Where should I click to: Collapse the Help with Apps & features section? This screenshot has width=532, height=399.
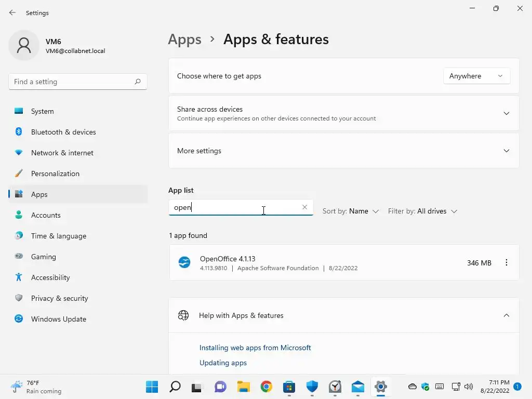506,315
